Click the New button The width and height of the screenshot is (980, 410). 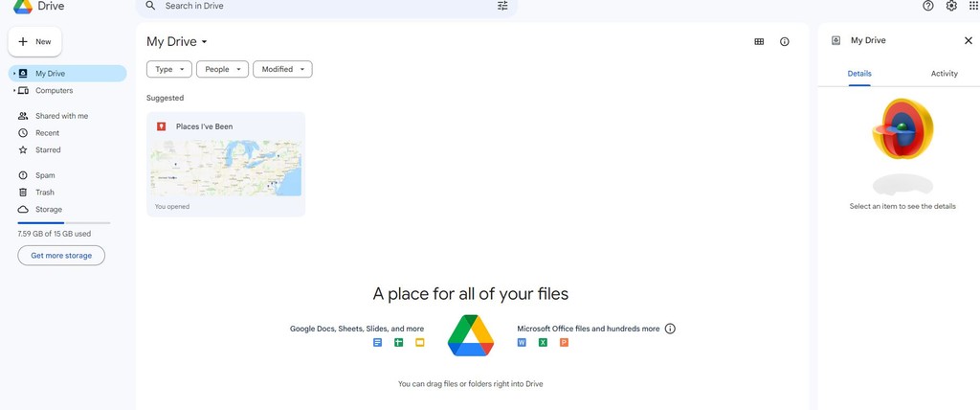coord(35,42)
